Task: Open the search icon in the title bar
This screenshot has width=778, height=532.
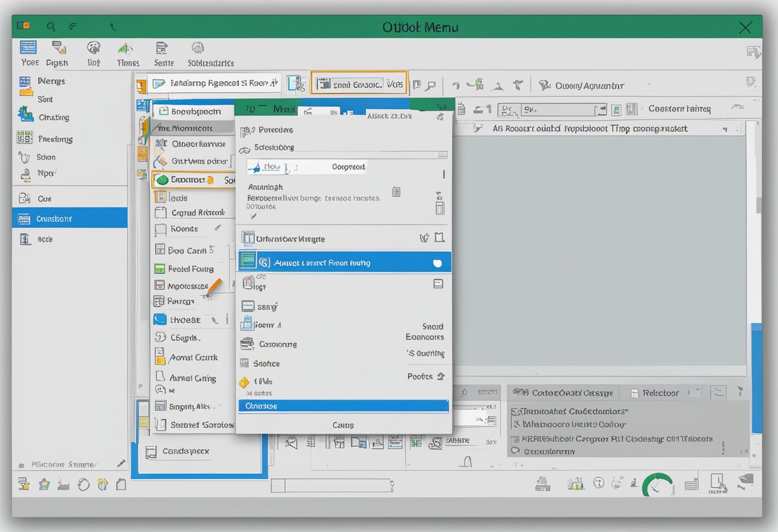Action: coord(51,26)
